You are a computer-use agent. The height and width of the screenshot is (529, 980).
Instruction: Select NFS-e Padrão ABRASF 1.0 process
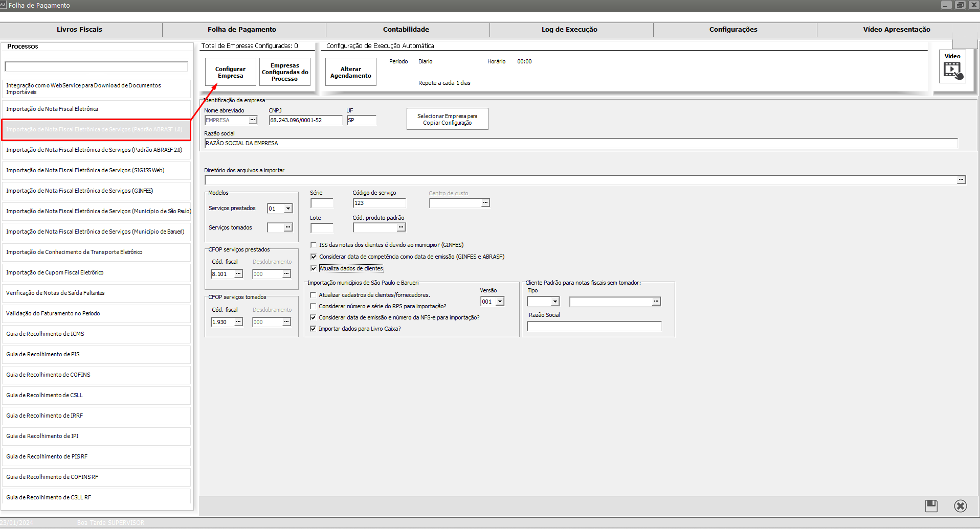(96, 130)
